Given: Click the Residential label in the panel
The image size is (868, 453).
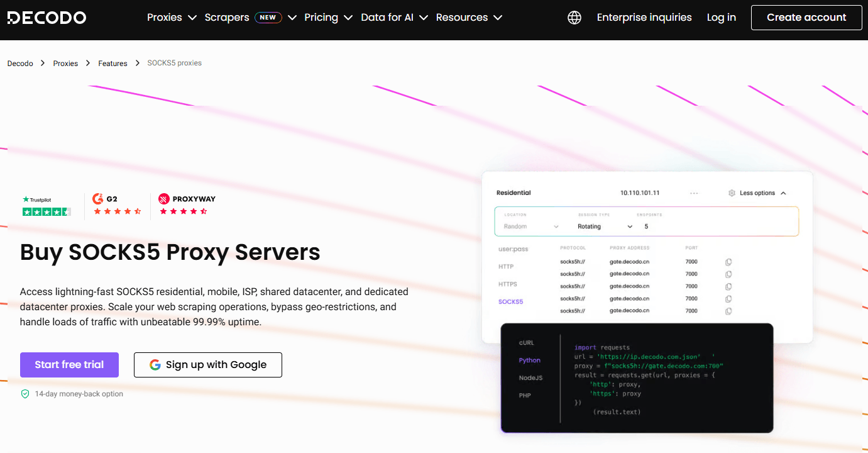Looking at the screenshot, I should click(514, 193).
